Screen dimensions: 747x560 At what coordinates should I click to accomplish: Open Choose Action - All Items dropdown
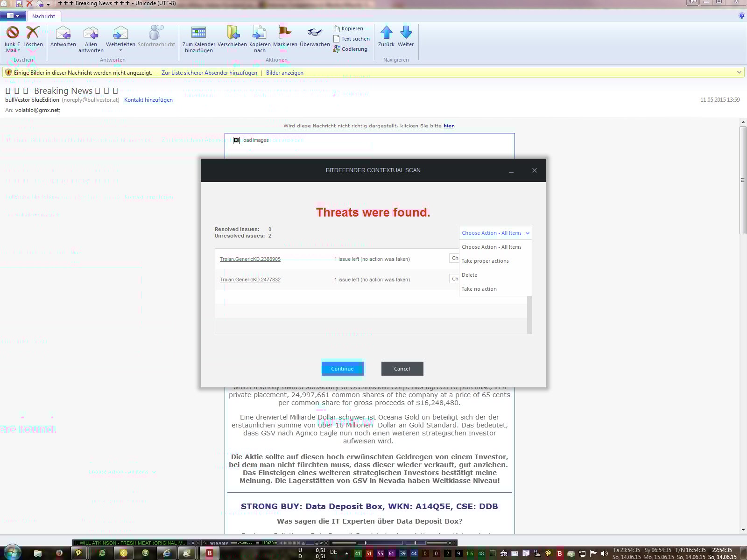(495, 233)
